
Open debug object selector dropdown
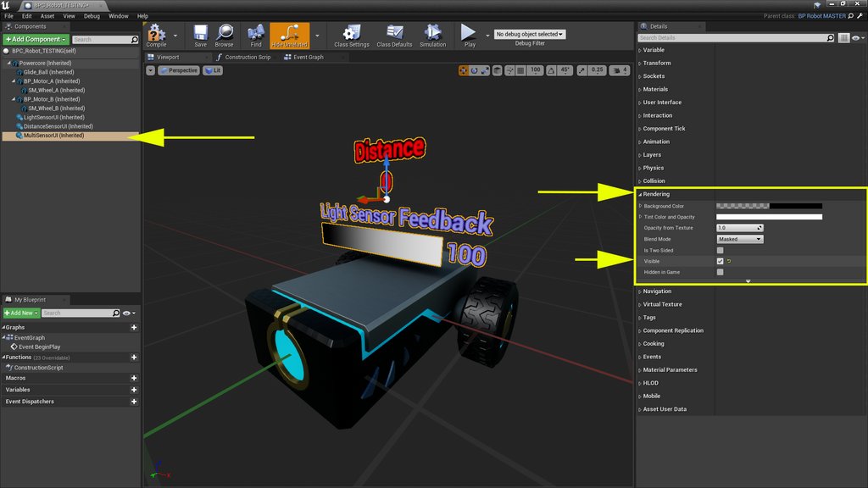click(530, 34)
